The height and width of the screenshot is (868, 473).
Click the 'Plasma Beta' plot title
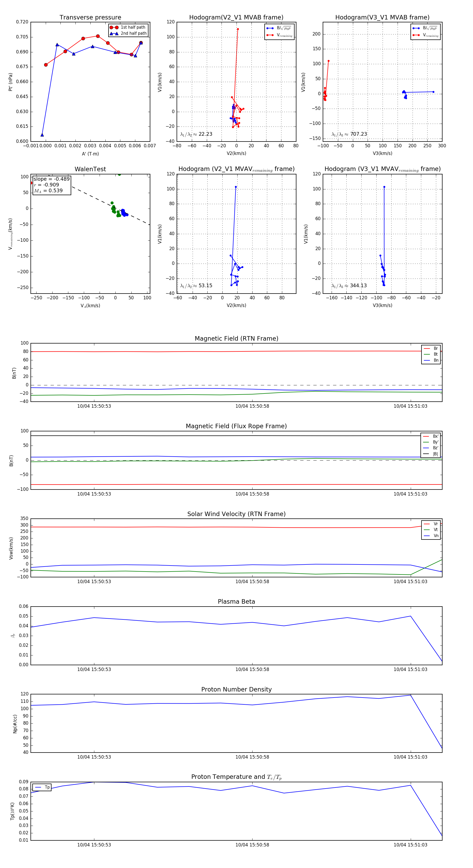236,602
